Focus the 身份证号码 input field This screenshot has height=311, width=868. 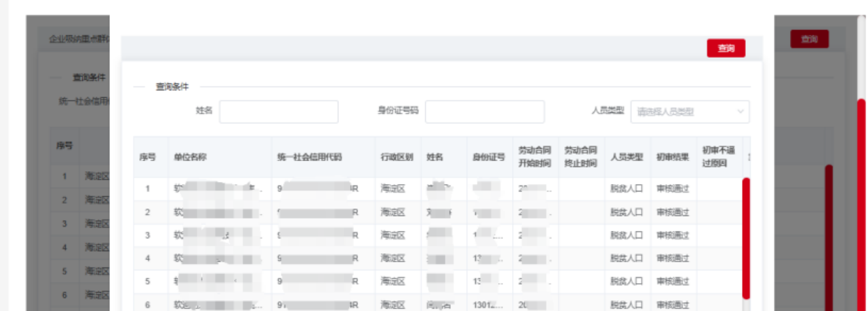pos(484,111)
